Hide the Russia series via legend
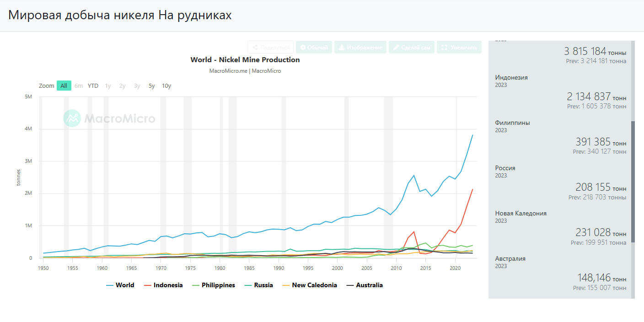Image resolution: width=644 pixels, height=322 pixels. tap(258, 285)
